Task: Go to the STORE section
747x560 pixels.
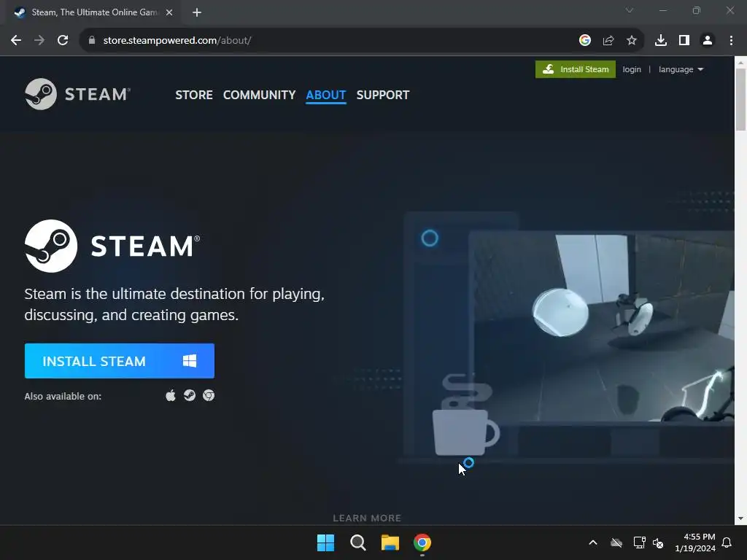Action: pyautogui.click(x=194, y=96)
